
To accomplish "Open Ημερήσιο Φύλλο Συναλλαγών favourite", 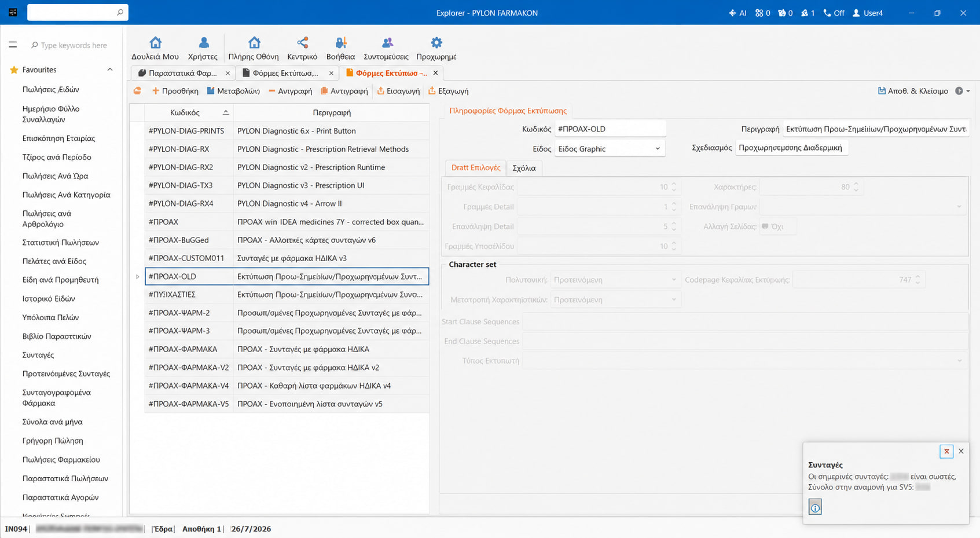I will tap(51, 114).
